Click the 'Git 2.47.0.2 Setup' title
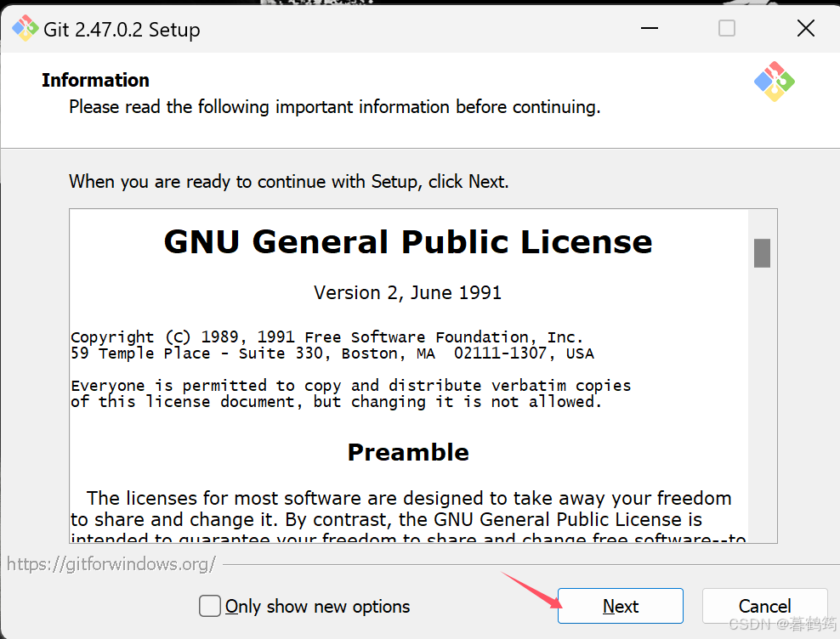The width and height of the screenshot is (840, 639). point(122,30)
